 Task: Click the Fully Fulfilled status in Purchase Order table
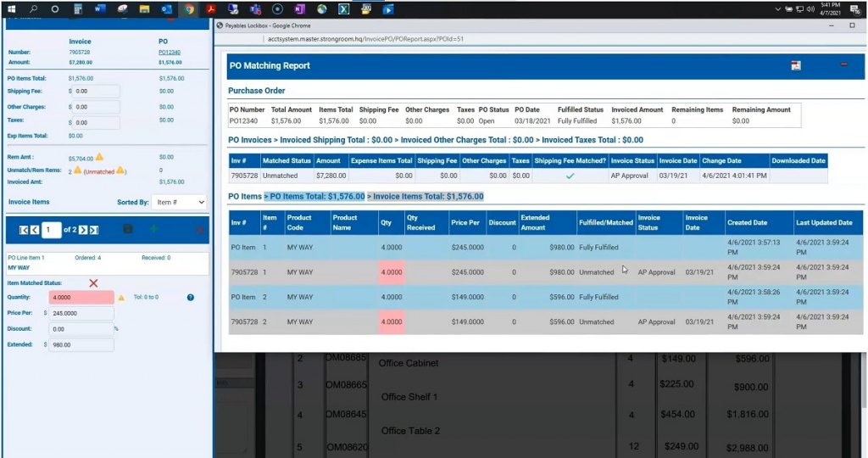coord(576,120)
